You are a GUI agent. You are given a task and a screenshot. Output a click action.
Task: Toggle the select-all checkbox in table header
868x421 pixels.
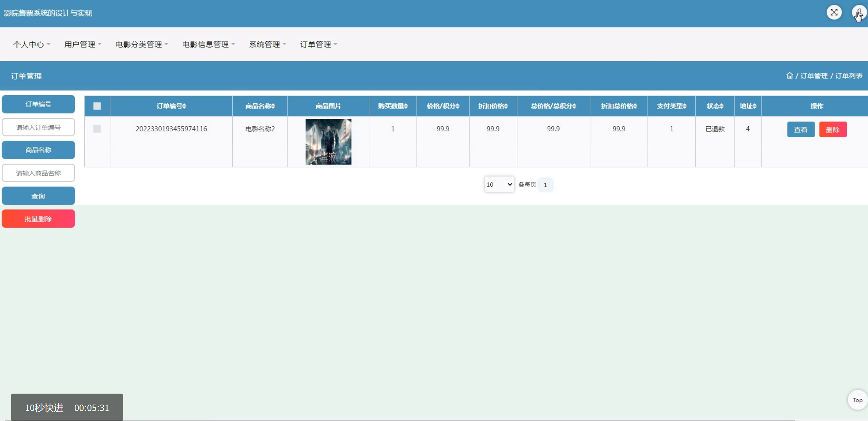(x=97, y=106)
